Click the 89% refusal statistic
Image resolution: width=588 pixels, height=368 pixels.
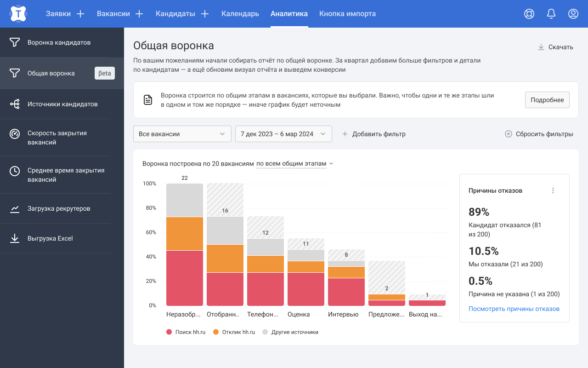click(479, 212)
